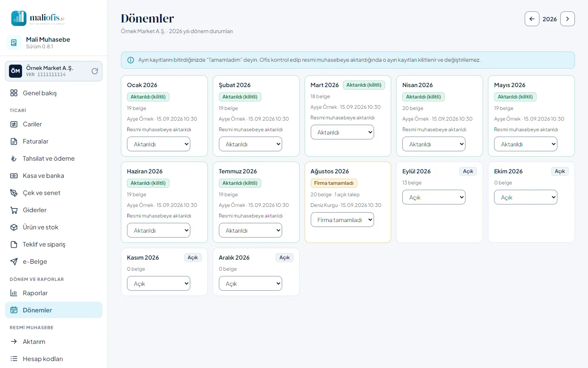Viewport: 588px width, 368px height.
Task: Click the Çek ve senet pen icon
Action: [14, 193]
